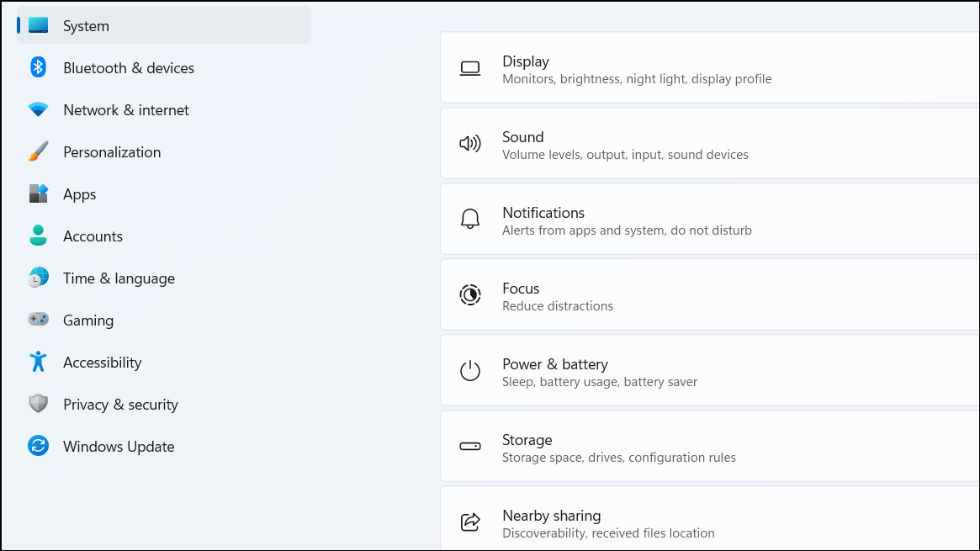Open Gaming settings
This screenshot has width=980, height=551.
164,320
